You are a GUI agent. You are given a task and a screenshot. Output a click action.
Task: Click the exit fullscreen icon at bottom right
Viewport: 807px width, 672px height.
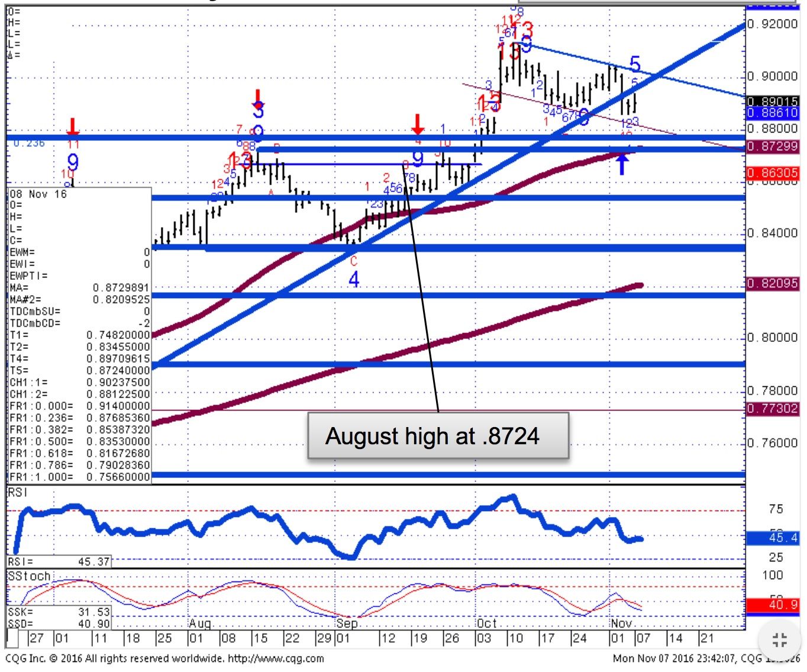(x=779, y=639)
